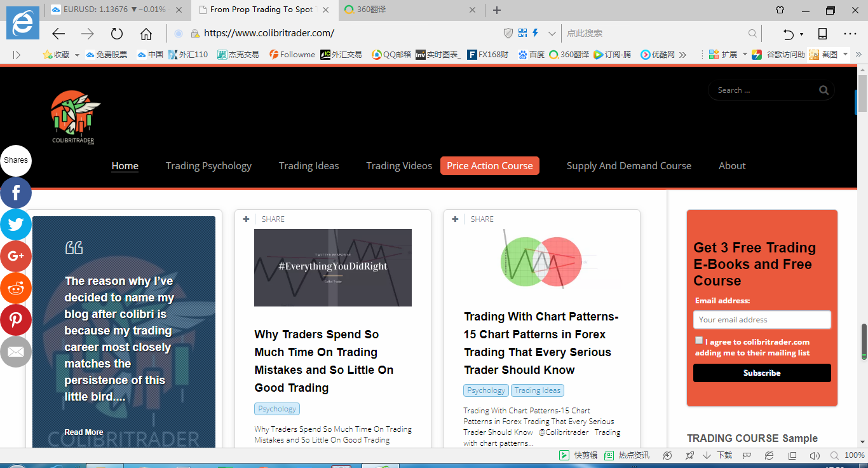868x468 pixels.
Task: Click the undo closed tab icon
Action: 789,34
